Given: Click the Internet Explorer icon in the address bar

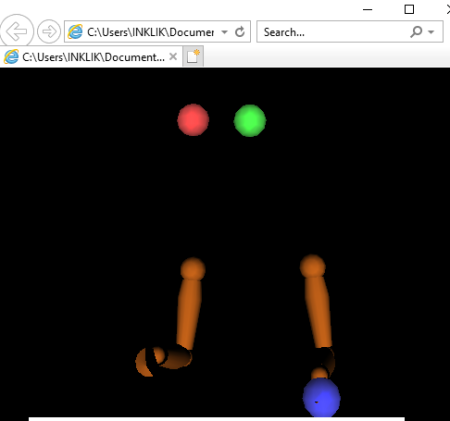Looking at the screenshot, I should pos(75,32).
